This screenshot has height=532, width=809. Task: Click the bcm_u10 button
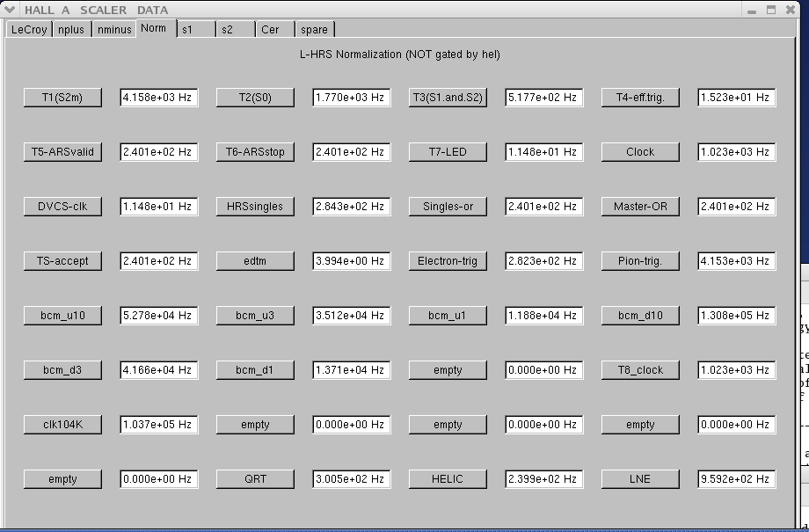tap(62, 316)
